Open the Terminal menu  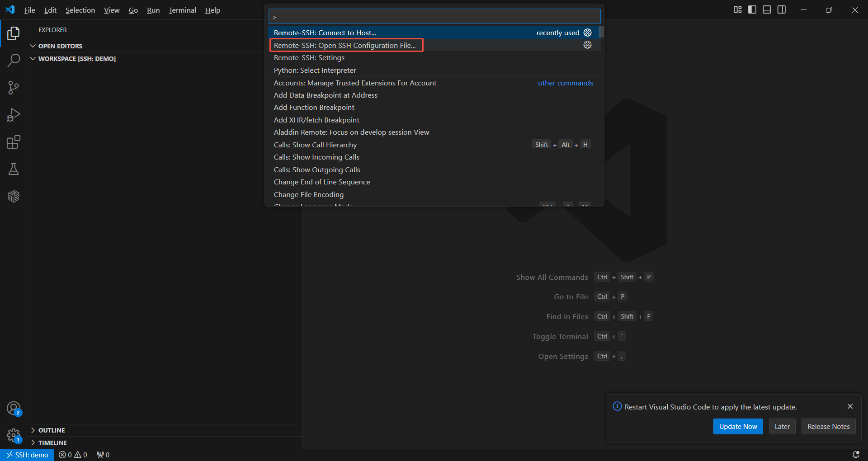(x=182, y=10)
